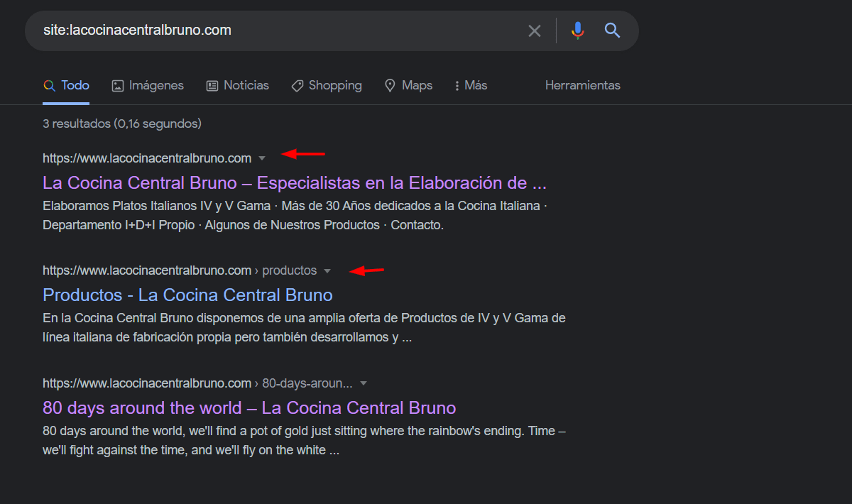This screenshot has width=852, height=504.
Task: Open the Maps tab
Action: 408,85
